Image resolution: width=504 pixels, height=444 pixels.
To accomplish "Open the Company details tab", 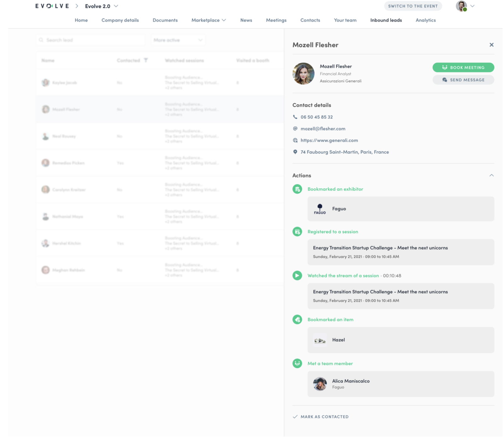I will pyautogui.click(x=120, y=20).
